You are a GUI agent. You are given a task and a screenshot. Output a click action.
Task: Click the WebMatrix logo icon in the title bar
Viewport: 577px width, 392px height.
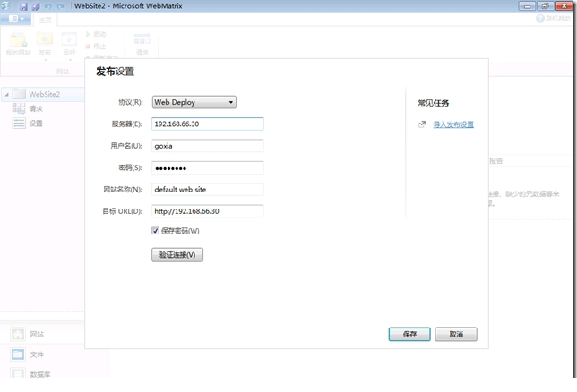(x=5, y=6)
